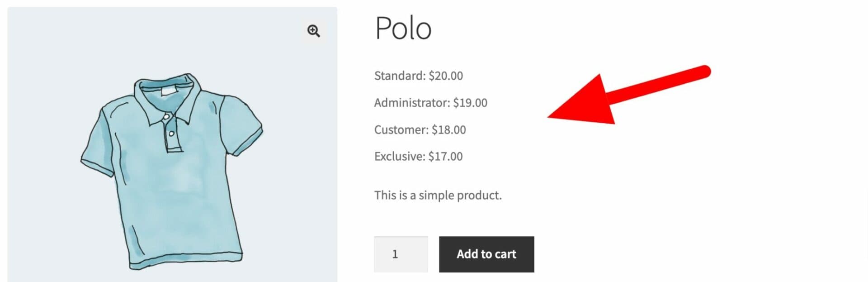868x282 pixels.
Task: Click the Polo product title
Action: pos(403,28)
